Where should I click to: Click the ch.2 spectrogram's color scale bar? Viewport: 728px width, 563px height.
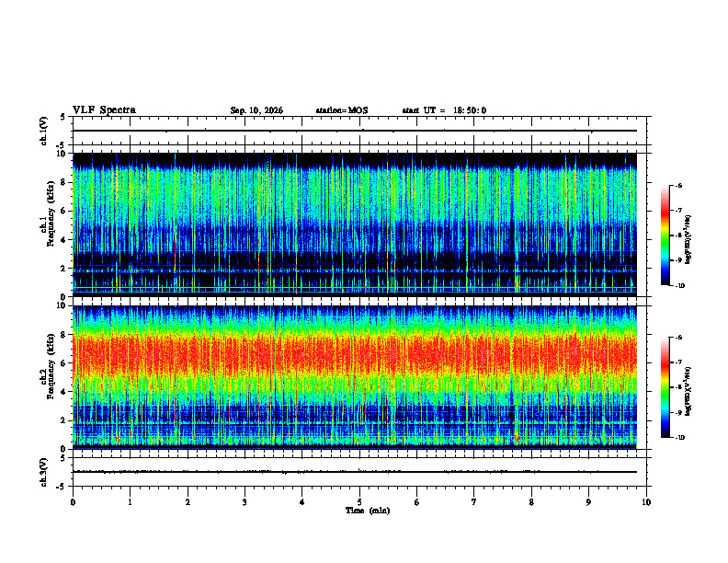665,387
